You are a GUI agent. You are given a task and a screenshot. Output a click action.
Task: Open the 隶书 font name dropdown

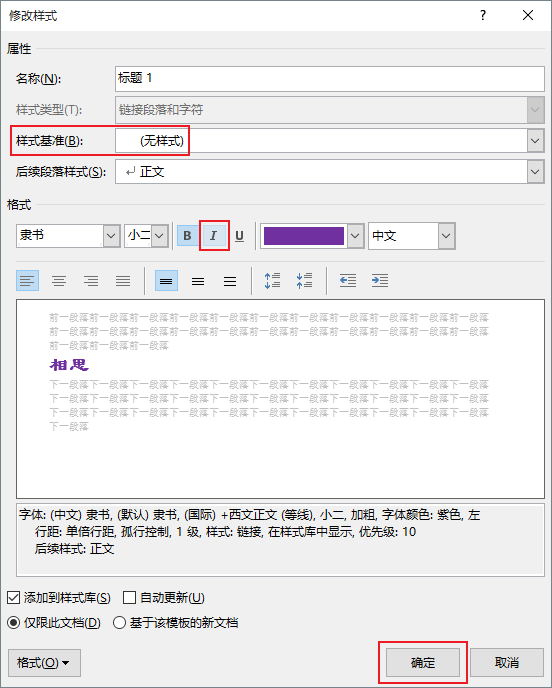111,236
